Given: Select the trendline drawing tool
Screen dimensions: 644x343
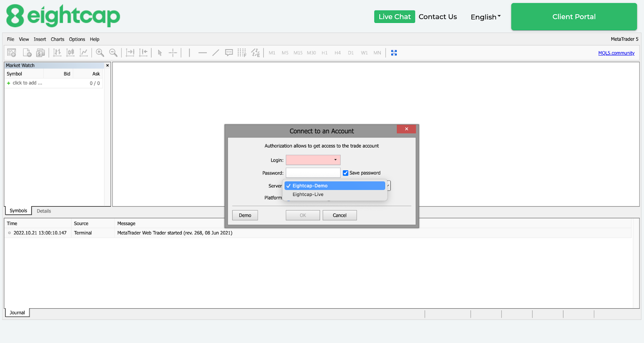Looking at the screenshot, I should (216, 53).
